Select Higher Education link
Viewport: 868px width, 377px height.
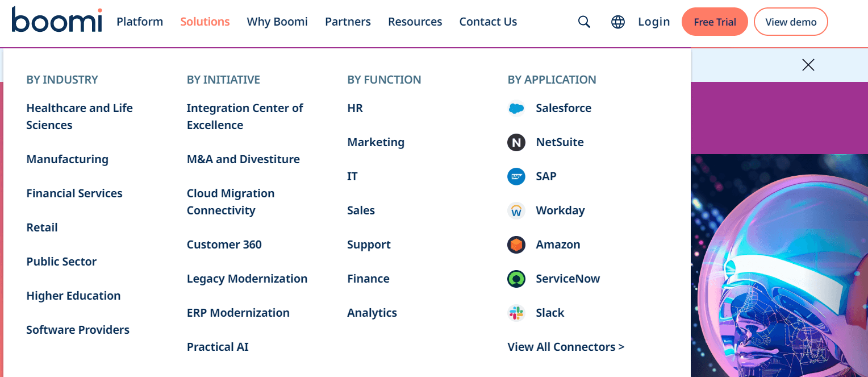coord(73,296)
